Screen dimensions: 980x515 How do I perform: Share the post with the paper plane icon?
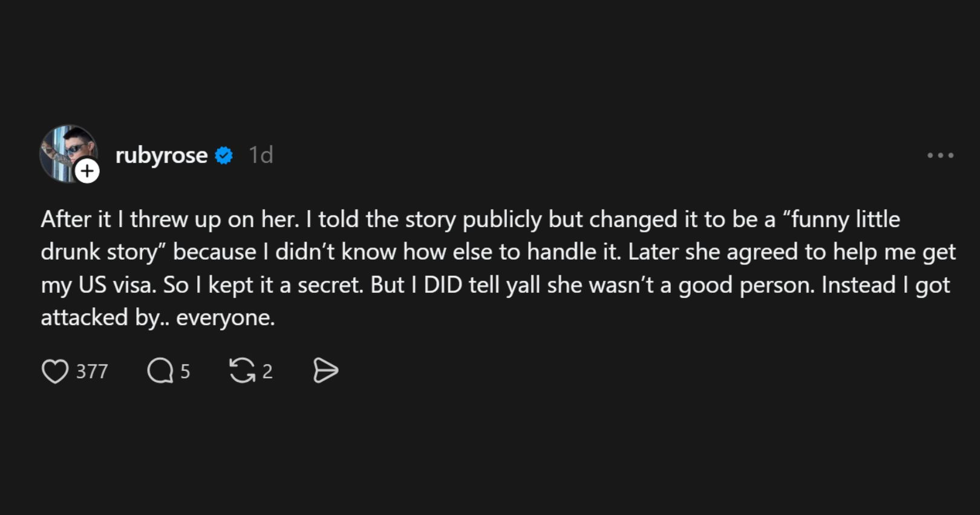pos(325,371)
